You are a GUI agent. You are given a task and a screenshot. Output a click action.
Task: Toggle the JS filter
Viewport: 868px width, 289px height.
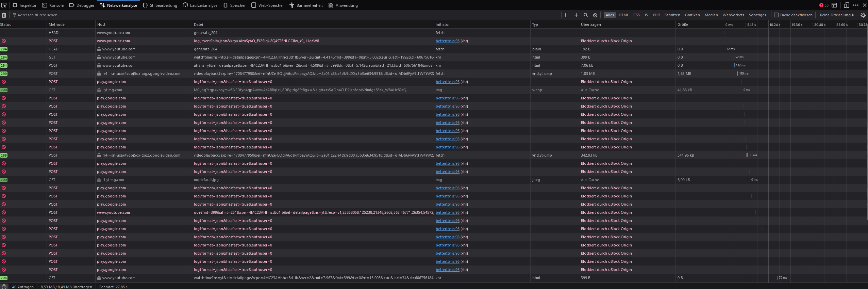tap(646, 15)
